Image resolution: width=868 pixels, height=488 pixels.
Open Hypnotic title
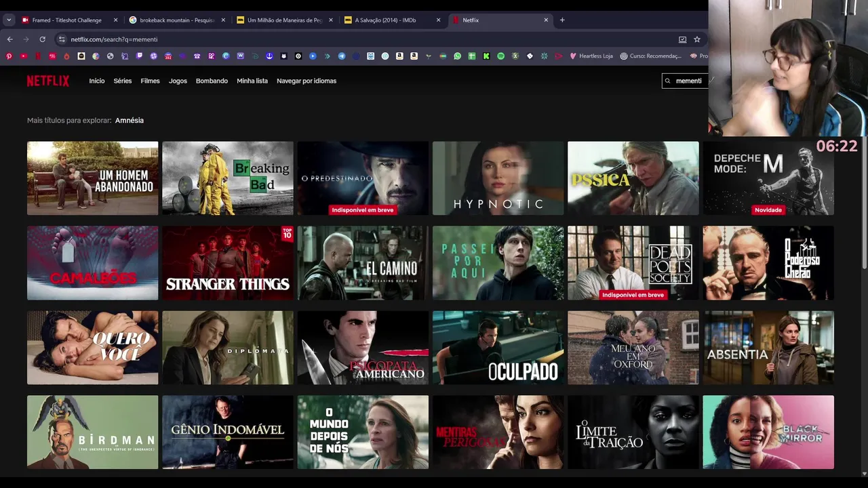coord(498,178)
